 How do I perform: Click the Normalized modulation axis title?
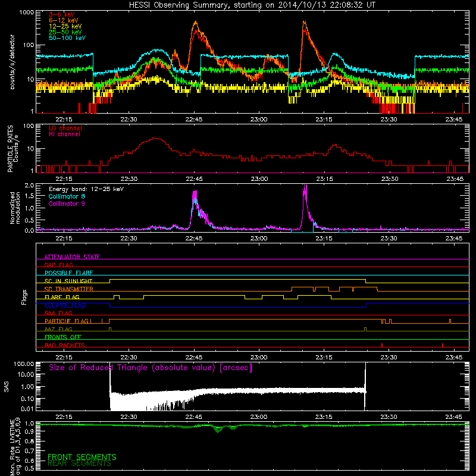[x=15, y=208]
